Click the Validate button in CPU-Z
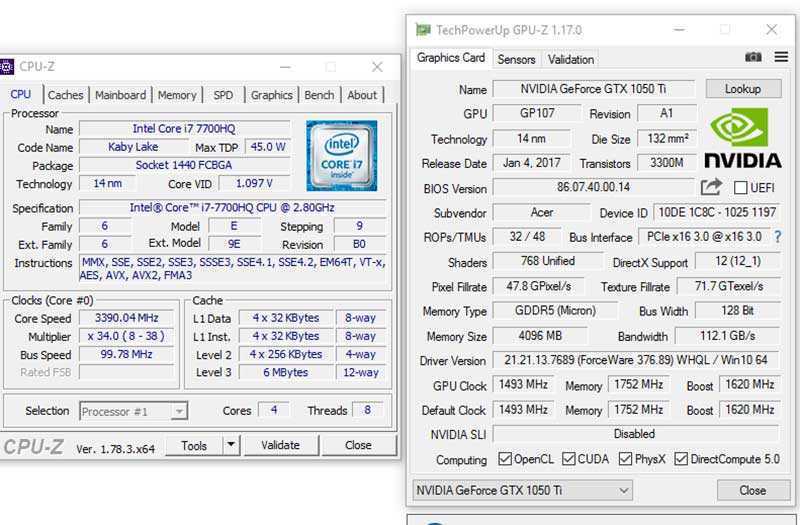Screen dimensions: 800x525 coord(280,445)
